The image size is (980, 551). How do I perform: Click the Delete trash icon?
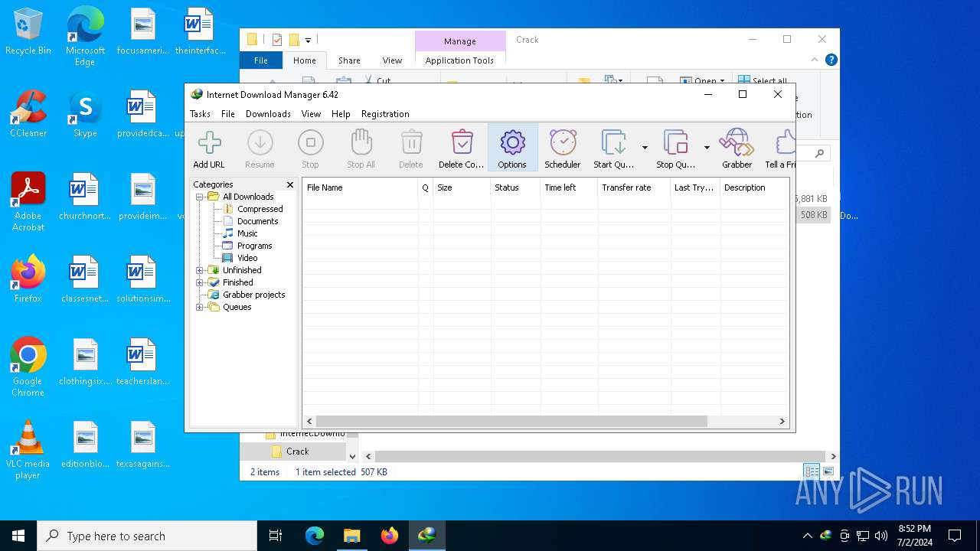tap(411, 148)
